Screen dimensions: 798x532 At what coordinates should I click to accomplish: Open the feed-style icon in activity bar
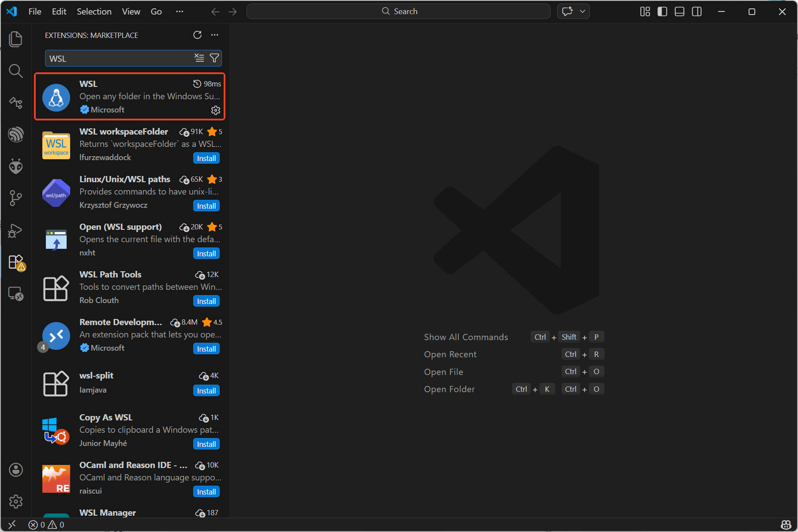[x=16, y=135]
